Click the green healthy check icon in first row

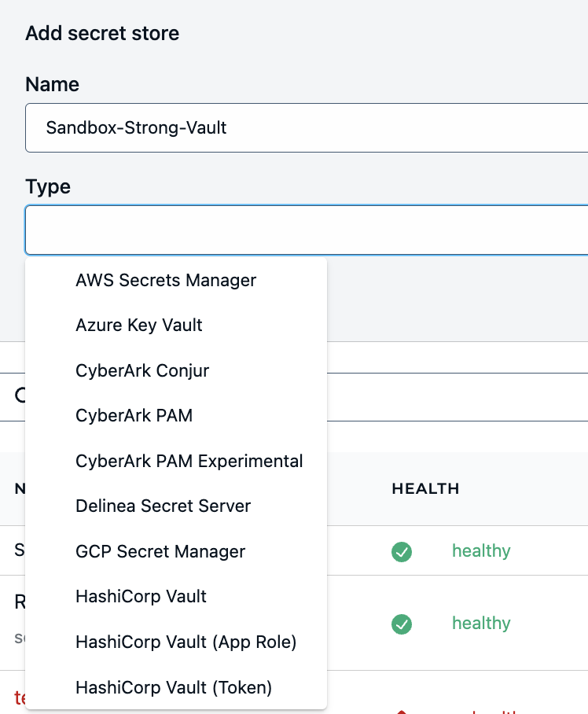(x=402, y=552)
